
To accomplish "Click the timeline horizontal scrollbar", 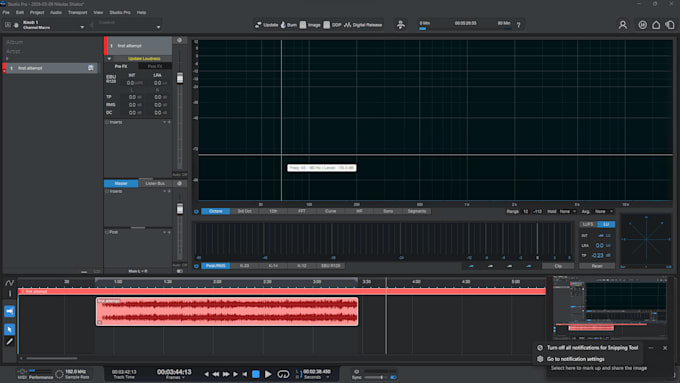I will 52,358.
